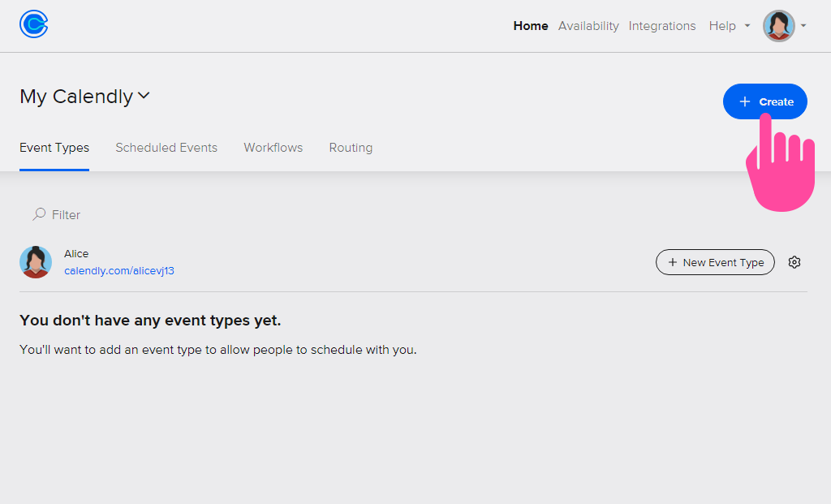Open the Help dropdown menu
This screenshot has width=831, height=504.
[x=730, y=25]
